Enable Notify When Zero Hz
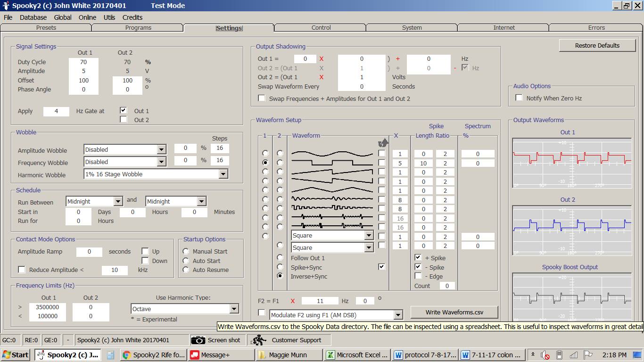This screenshot has height=362, width=644. (x=519, y=98)
